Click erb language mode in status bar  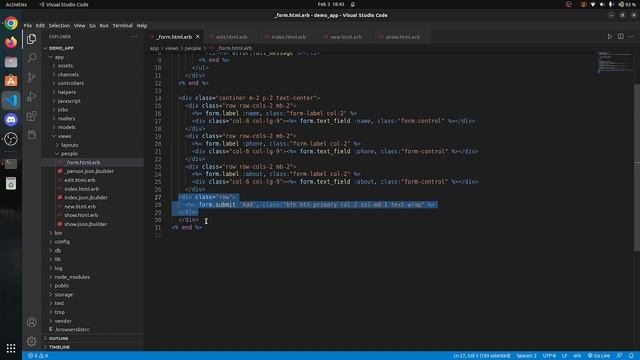coord(577,356)
